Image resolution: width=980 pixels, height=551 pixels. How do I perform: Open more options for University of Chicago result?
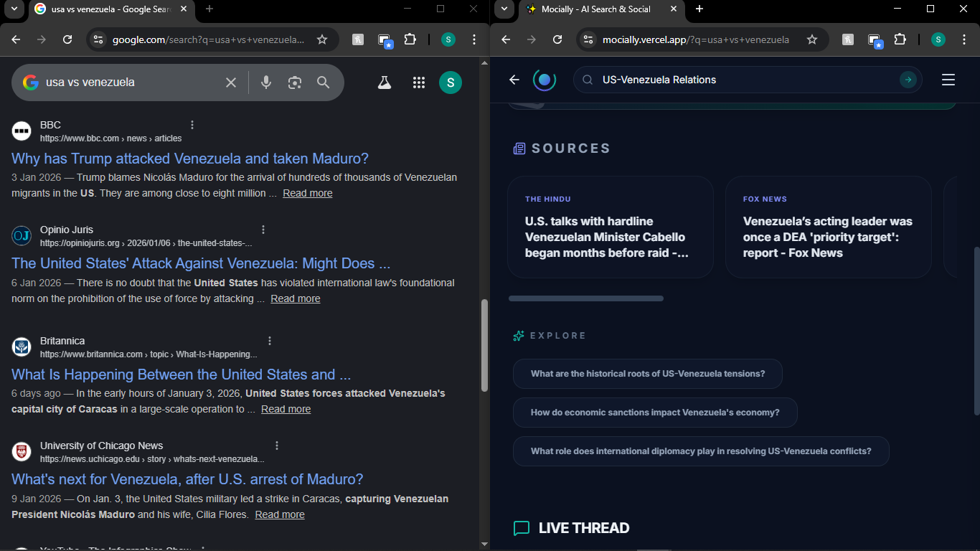point(277,446)
